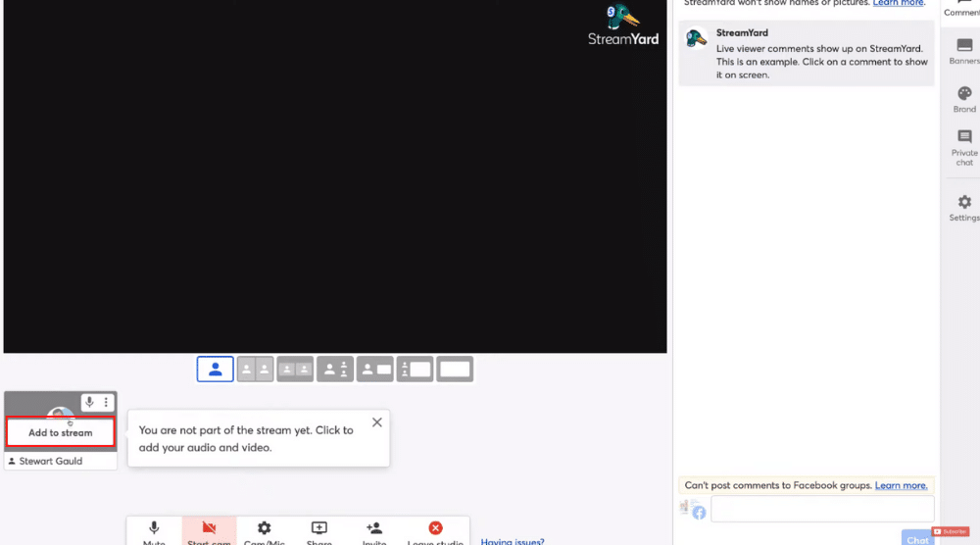Open the Comments tab

tap(962, 9)
